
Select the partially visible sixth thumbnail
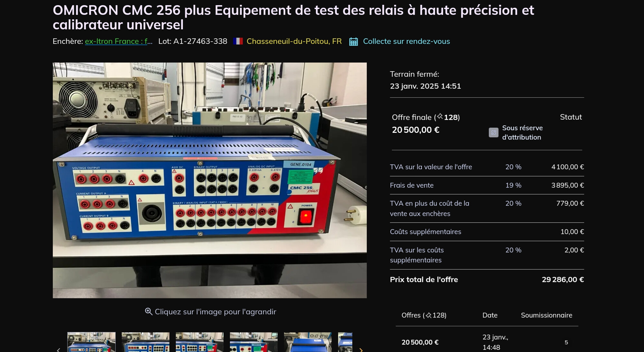[345, 342]
